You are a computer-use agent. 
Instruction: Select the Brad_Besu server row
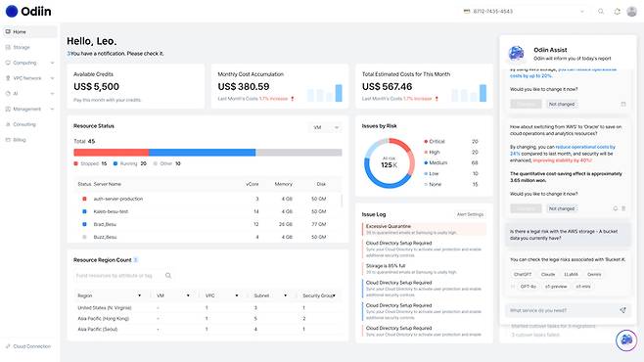pos(207,224)
